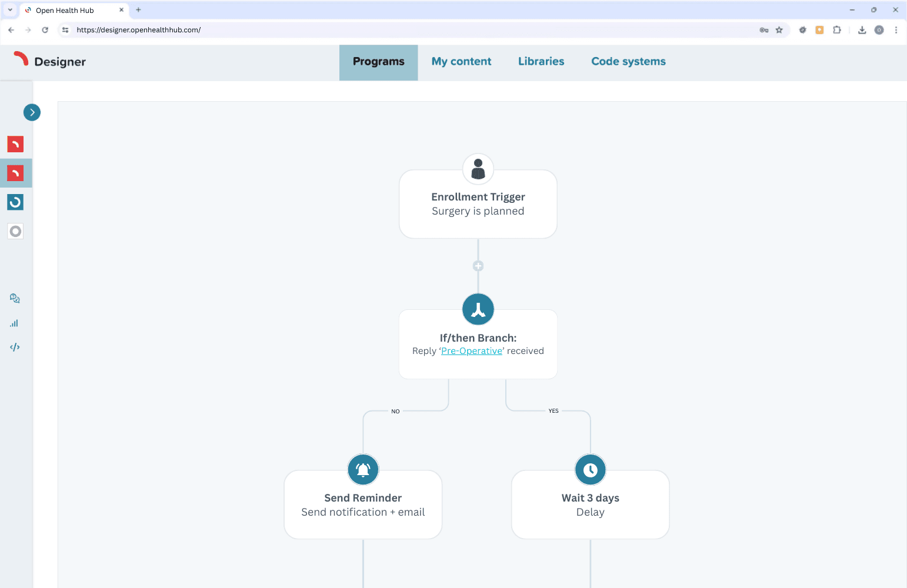Open the person icon on Enrollment Trigger node
907x588 pixels.
(x=478, y=169)
